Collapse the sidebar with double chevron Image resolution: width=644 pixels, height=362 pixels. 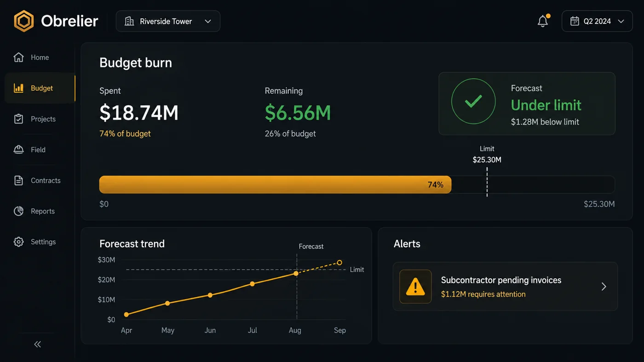[x=38, y=344]
